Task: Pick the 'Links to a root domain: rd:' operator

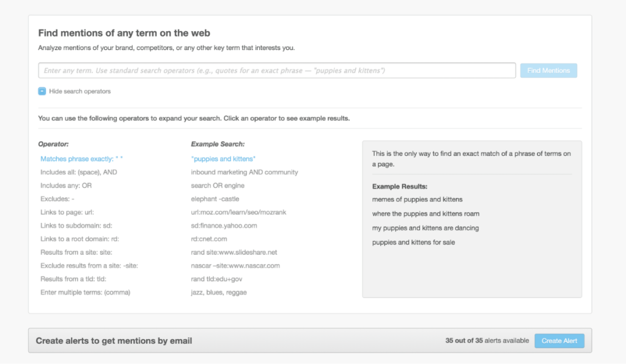Action: tap(79, 239)
